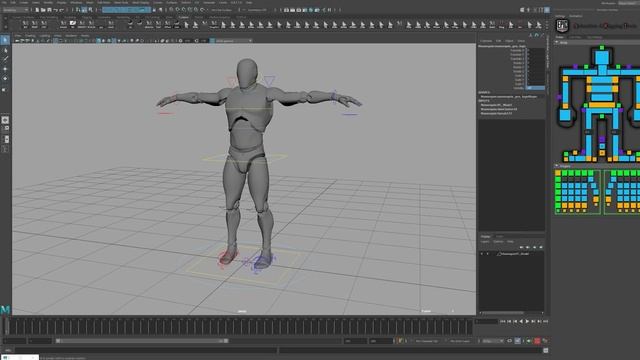Activate the Paint Selection tool
Viewport: 640px width, 360px height.
(x=5, y=60)
